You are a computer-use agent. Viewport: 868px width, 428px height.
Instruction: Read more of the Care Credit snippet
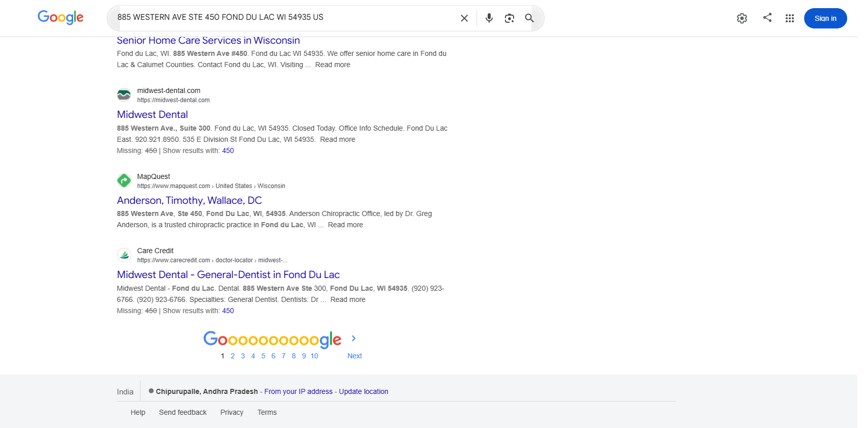click(348, 299)
